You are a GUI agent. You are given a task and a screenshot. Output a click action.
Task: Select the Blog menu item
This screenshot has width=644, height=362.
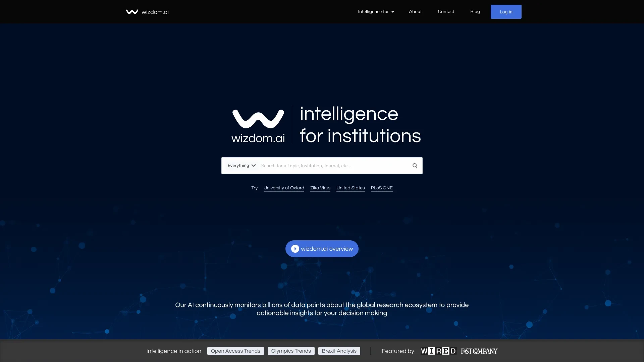(475, 11)
